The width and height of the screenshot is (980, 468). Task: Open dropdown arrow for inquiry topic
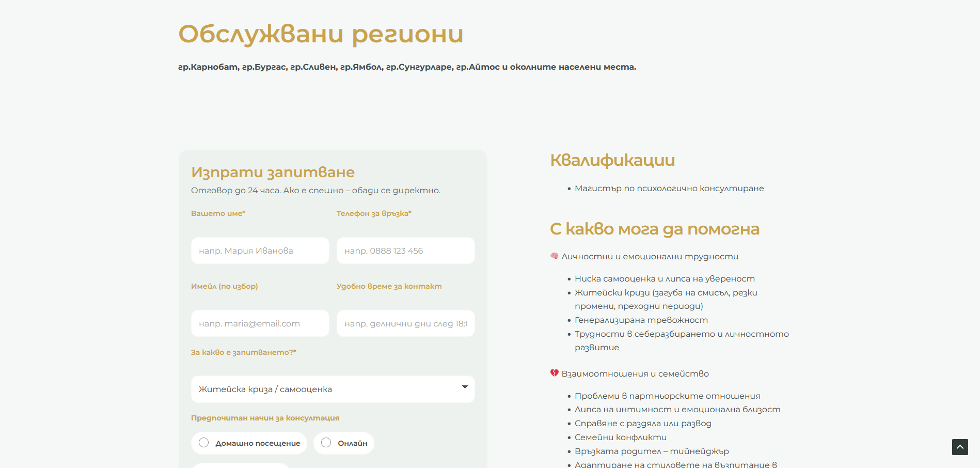click(x=465, y=387)
